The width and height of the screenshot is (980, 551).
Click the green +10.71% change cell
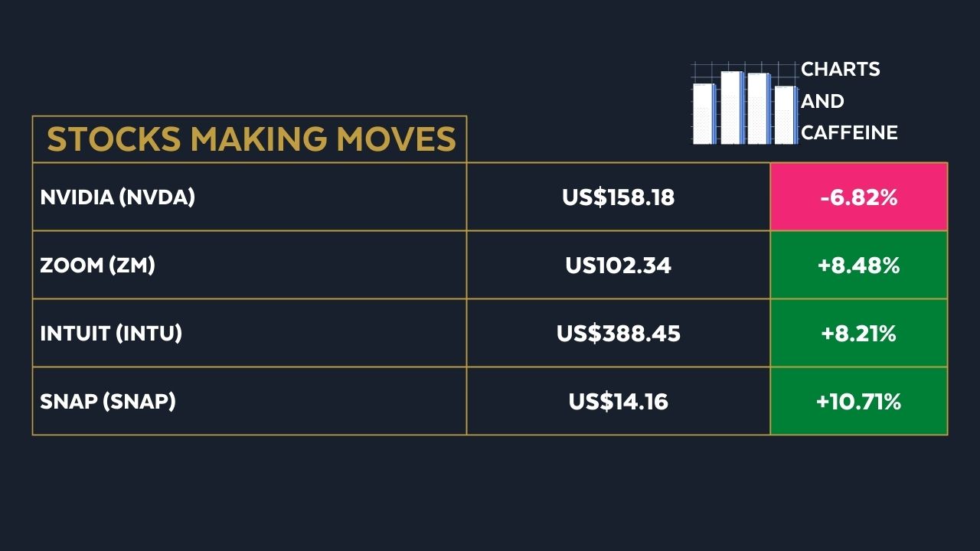[x=858, y=401]
